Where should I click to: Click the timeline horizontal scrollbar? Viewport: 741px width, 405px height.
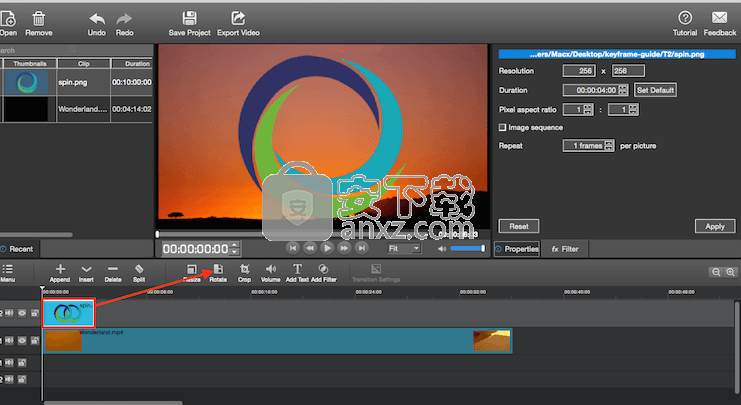(x=113, y=403)
